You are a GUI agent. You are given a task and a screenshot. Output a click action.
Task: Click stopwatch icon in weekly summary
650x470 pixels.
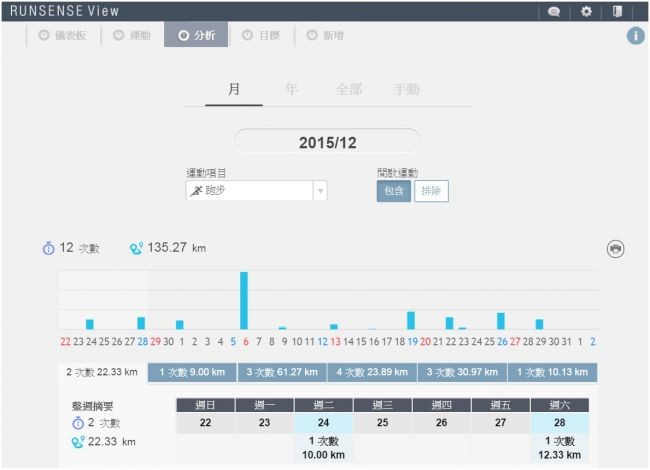click(78, 423)
